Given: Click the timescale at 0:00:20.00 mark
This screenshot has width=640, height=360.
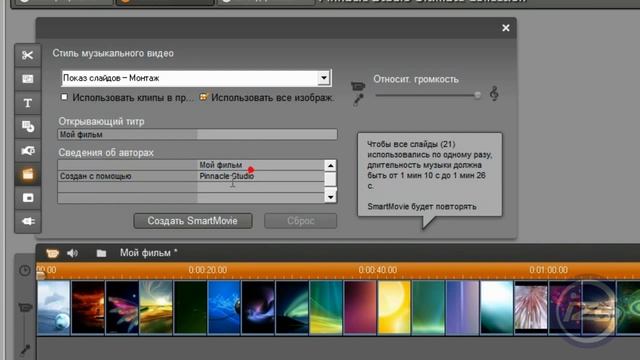Looking at the screenshot, I should pos(207,270).
